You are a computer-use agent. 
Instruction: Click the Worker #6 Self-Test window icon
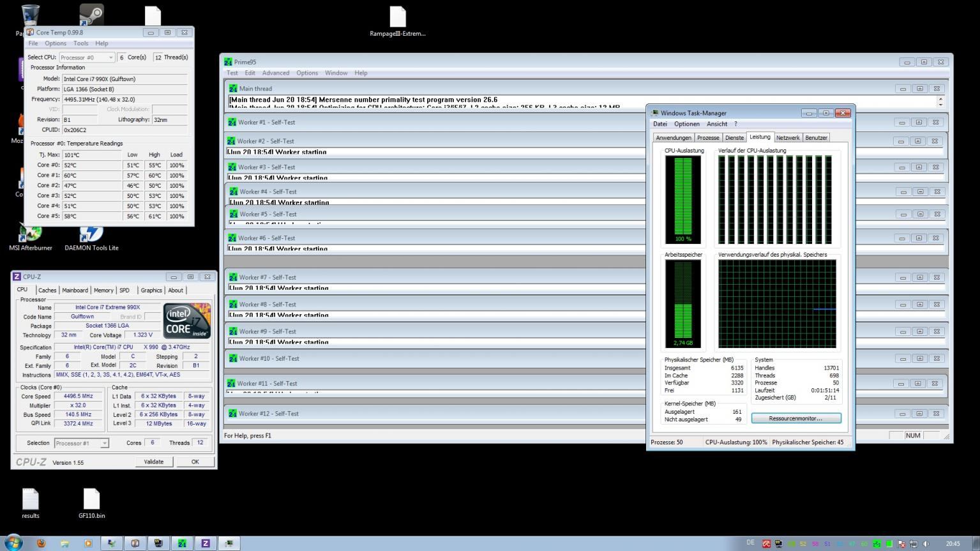click(232, 238)
